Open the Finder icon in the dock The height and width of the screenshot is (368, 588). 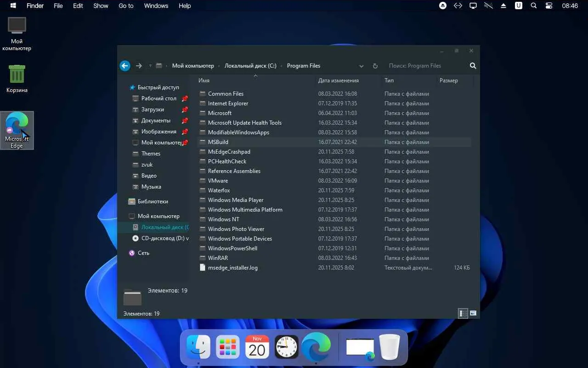[x=198, y=347]
